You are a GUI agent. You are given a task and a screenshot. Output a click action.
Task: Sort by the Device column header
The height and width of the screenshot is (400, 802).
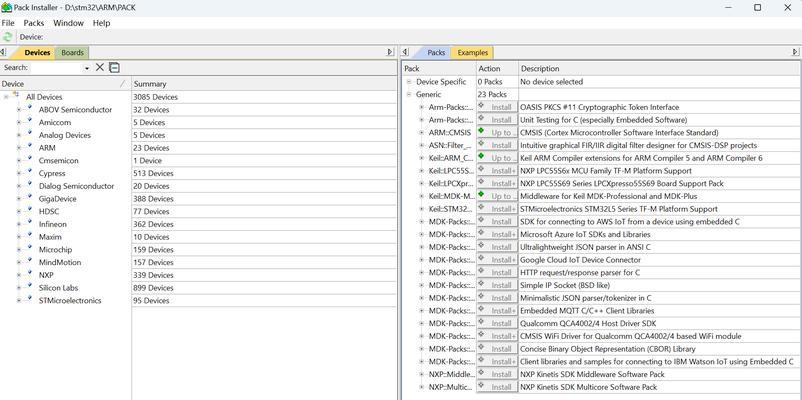coord(65,84)
